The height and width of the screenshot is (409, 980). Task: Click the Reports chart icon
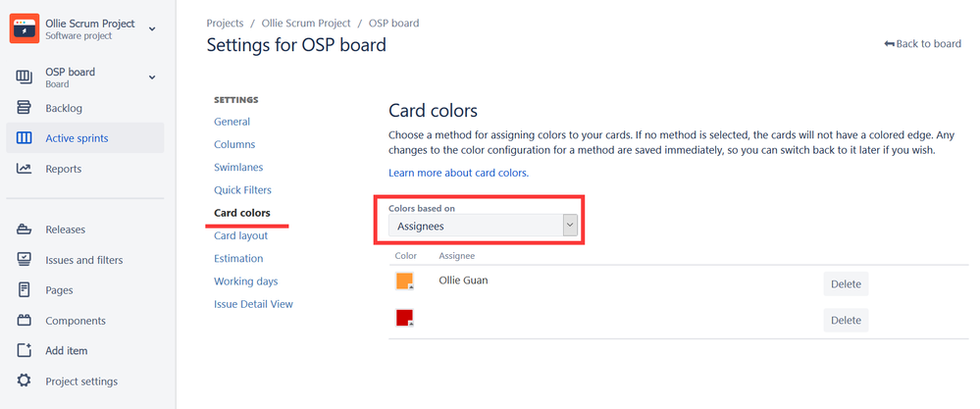(x=25, y=169)
